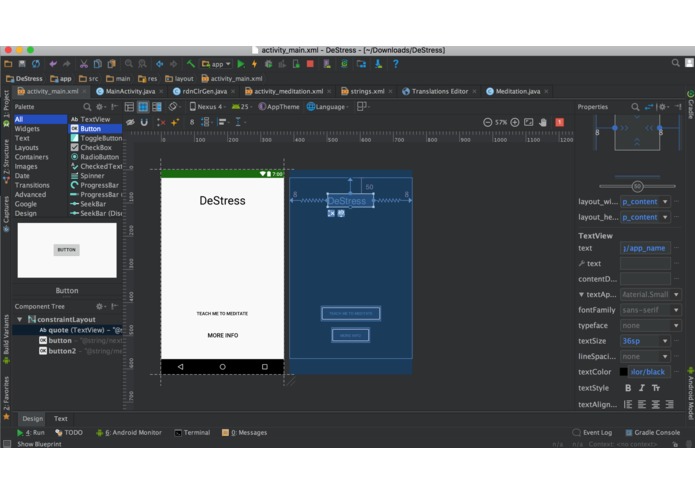Screen dimensions: 695x494
Task: Open the TODO tool window
Action: 69,433
